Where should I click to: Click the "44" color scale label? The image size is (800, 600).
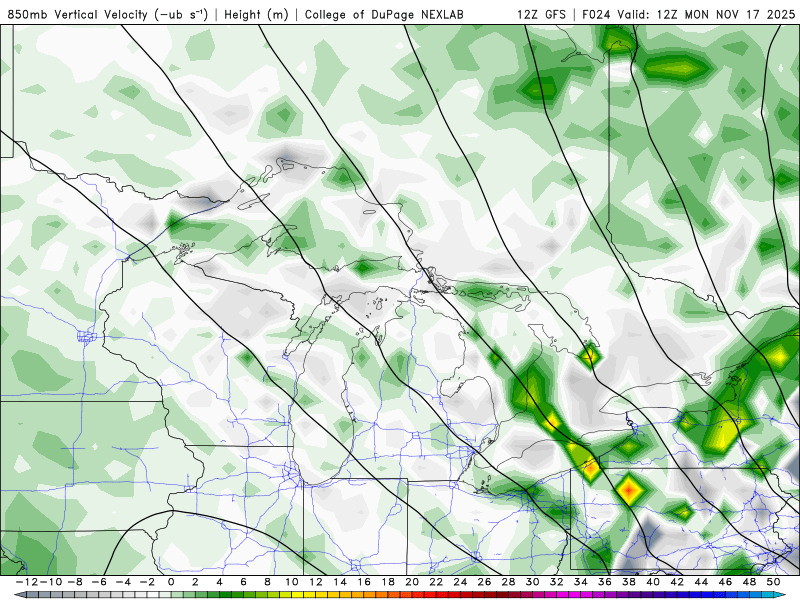(702, 582)
